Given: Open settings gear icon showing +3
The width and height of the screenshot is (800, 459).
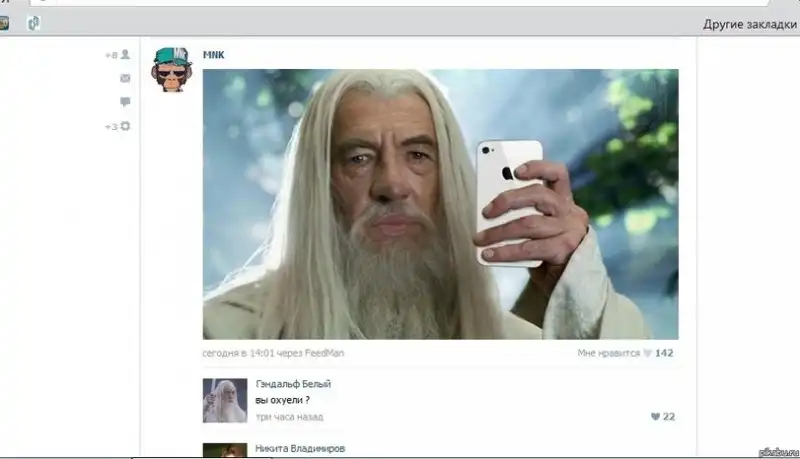Looking at the screenshot, I should click(125, 126).
